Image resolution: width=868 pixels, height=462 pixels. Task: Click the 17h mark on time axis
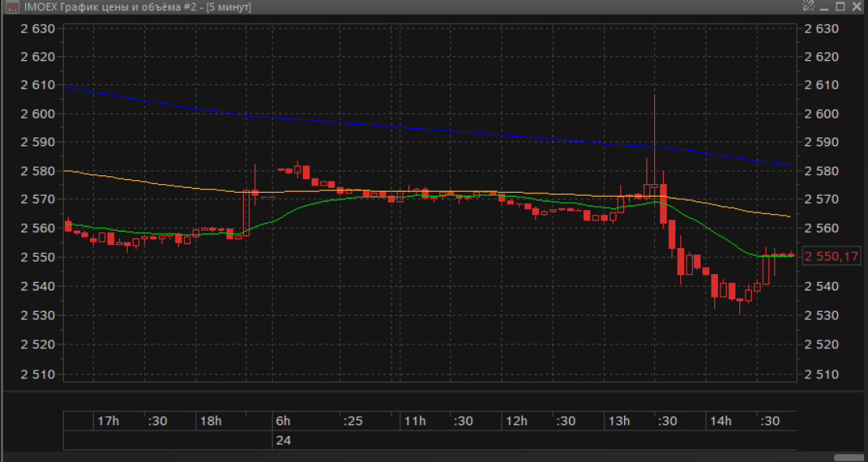(107, 421)
